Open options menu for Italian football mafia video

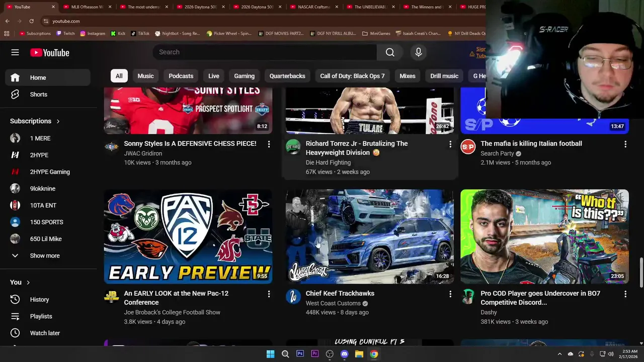625,144
